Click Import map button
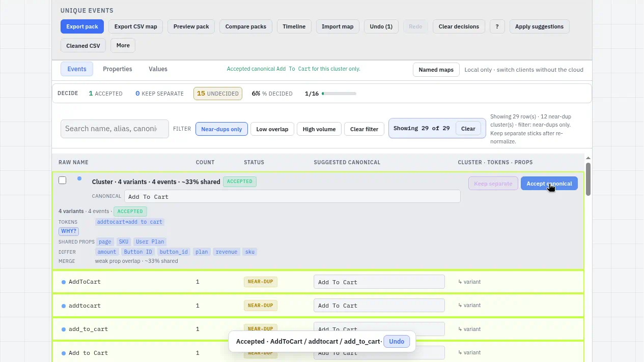 338,26
